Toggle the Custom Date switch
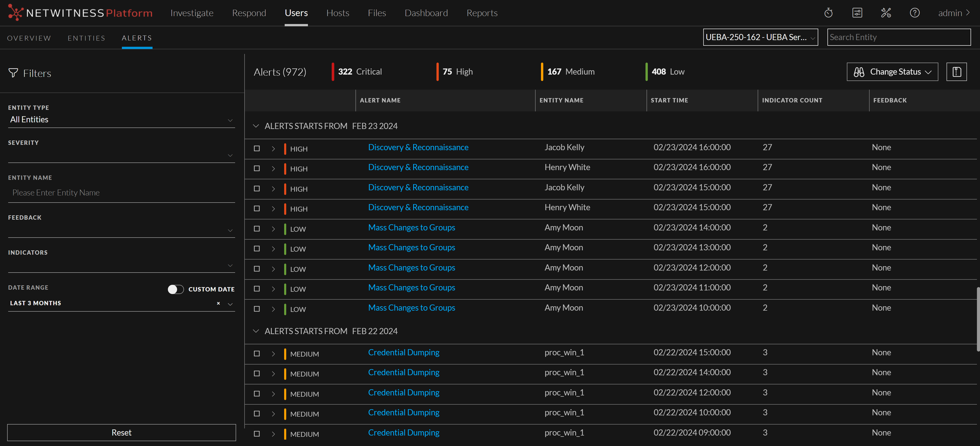This screenshot has height=446, width=980. pyautogui.click(x=175, y=289)
